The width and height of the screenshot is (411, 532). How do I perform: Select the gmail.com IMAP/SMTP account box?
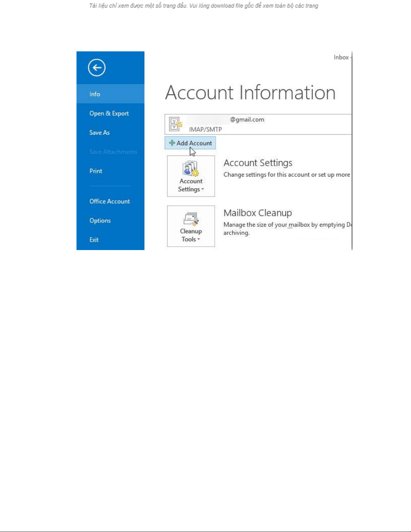click(258, 124)
